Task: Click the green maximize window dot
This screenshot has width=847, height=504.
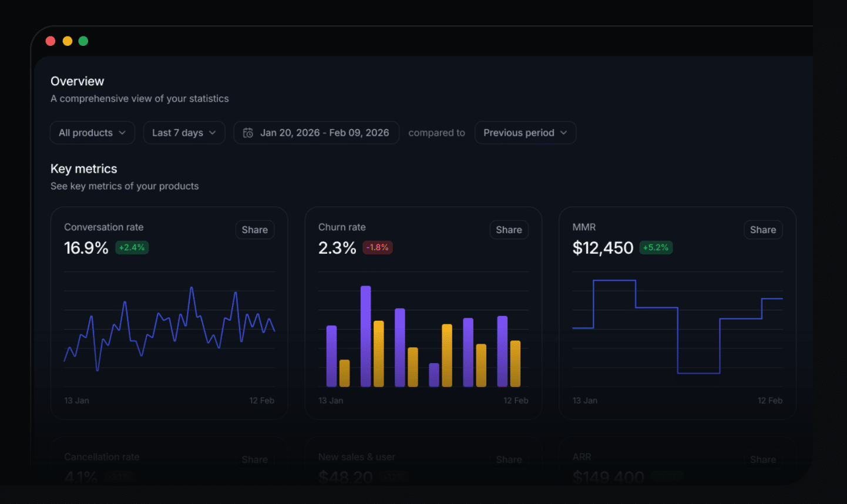Action: (83, 41)
